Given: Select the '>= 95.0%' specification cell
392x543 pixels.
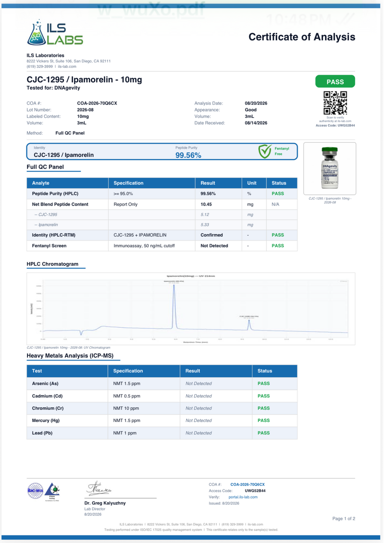Looking at the screenshot, I should tap(123, 194).
